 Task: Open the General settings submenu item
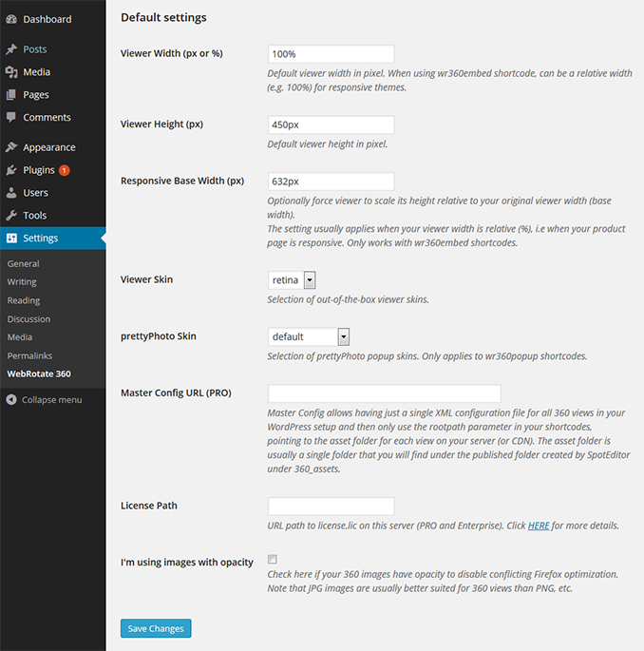point(23,263)
